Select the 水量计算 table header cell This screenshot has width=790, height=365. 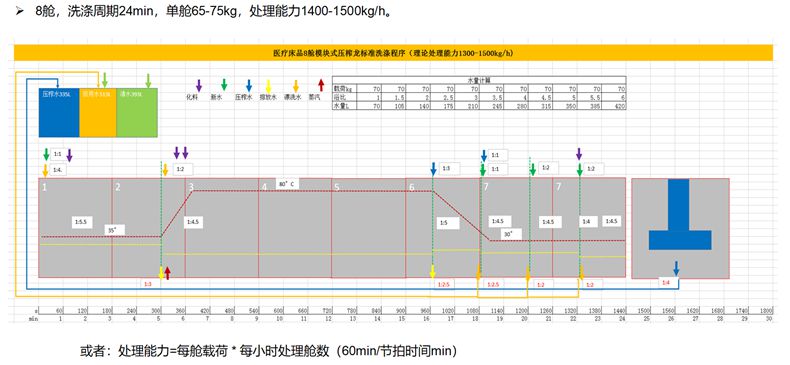pos(479,80)
